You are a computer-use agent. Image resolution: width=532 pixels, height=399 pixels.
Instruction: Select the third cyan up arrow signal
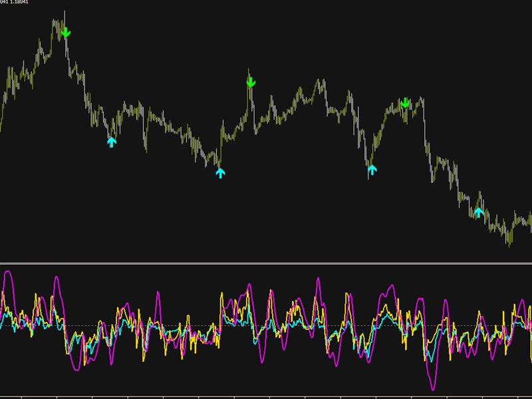tap(372, 170)
